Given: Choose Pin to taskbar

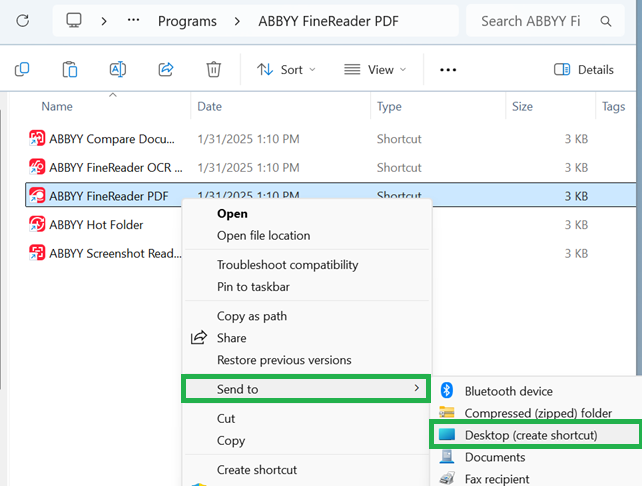Looking at the screenshot, I should 253,287.
